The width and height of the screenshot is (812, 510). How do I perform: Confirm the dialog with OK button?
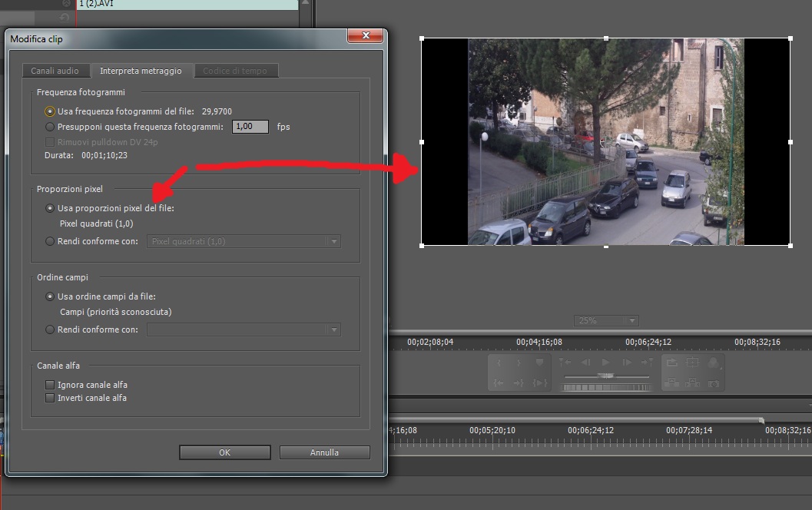[x=225, y=452]
